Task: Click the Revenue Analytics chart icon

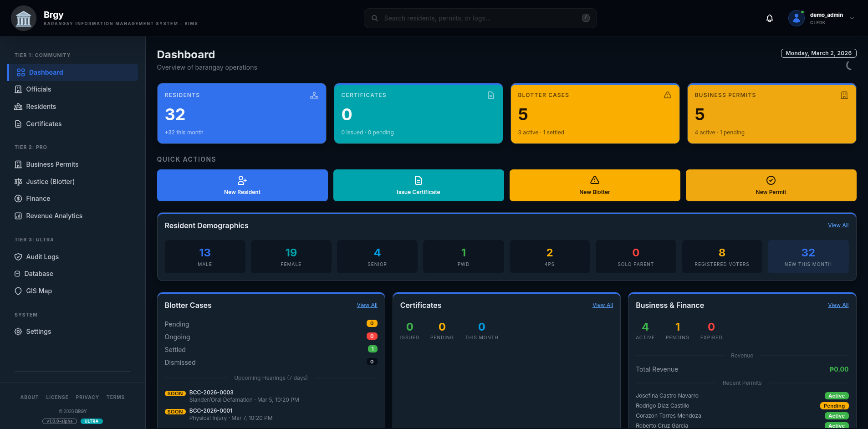Action: click(x=18, y=216)
